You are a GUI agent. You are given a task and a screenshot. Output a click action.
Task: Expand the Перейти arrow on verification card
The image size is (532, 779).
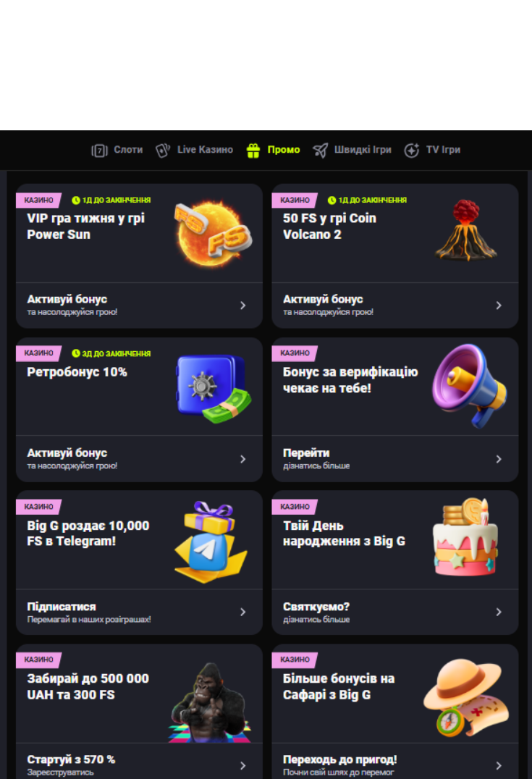click(499, 459)
